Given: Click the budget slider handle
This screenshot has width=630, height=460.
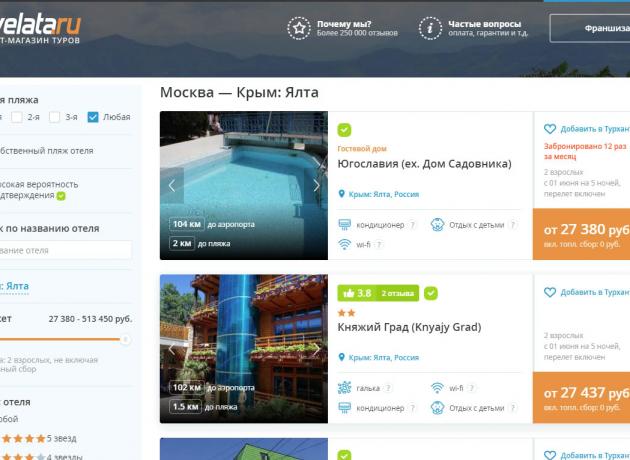Looking at the screenshot, I should [125, 339].
